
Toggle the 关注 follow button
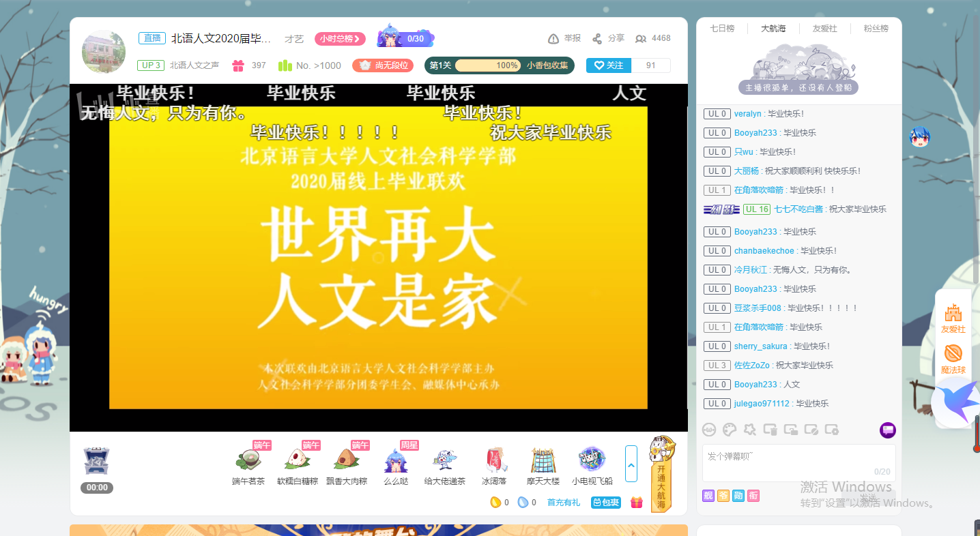click(x=609, y=65)
